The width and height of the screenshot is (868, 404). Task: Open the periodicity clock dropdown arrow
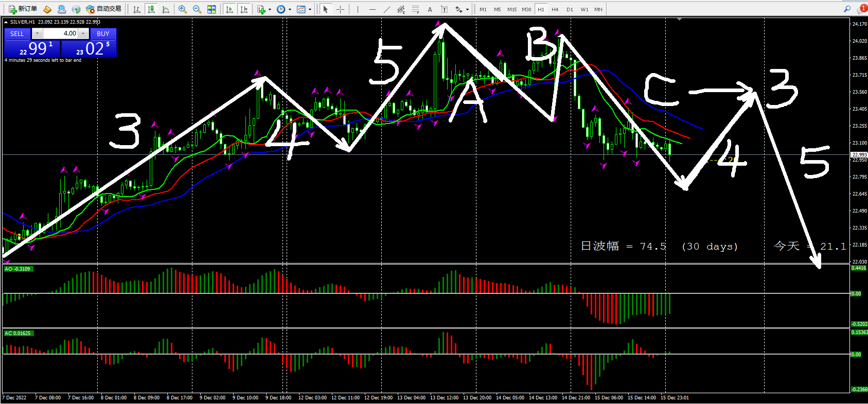coord(290,9)
